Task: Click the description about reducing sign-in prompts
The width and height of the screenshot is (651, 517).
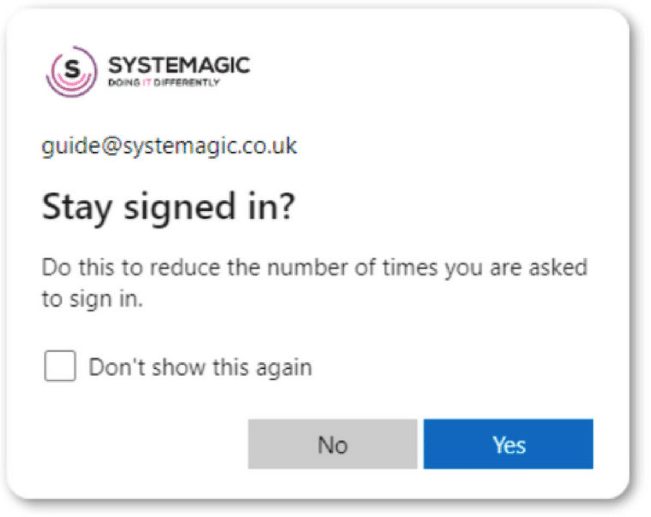Action: coord(315,283)
